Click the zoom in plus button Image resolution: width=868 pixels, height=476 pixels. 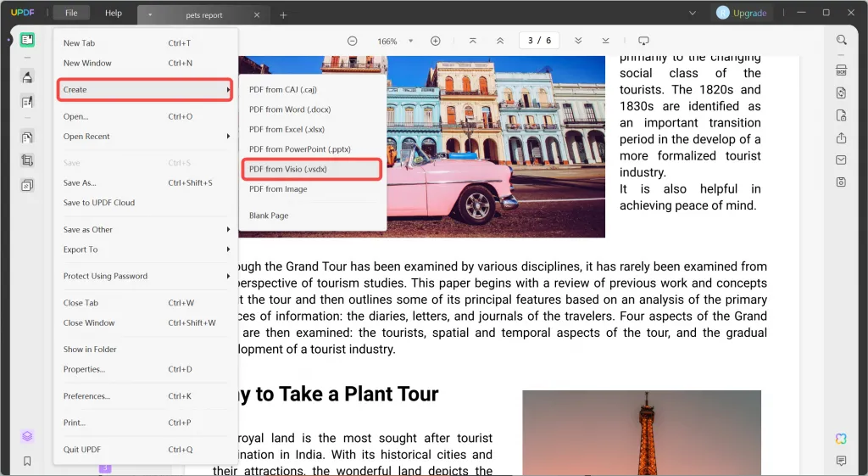click(x=436, y=41)
